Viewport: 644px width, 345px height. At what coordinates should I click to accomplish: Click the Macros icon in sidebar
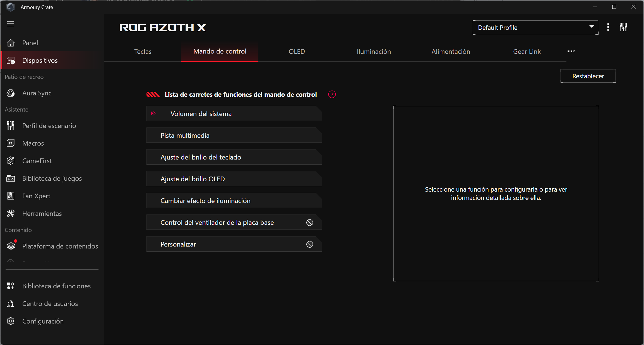tap(11, 143)
